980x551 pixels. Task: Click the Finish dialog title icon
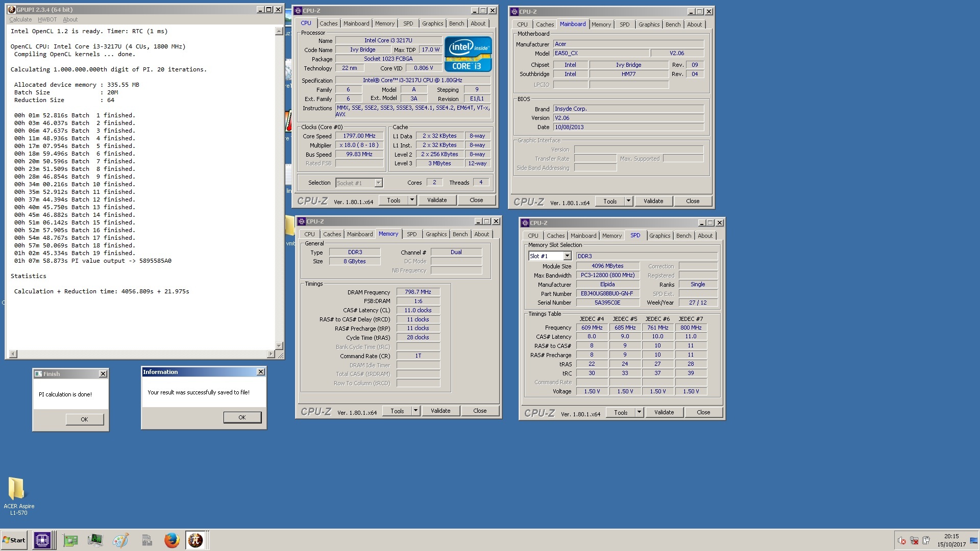coord(38,374)
